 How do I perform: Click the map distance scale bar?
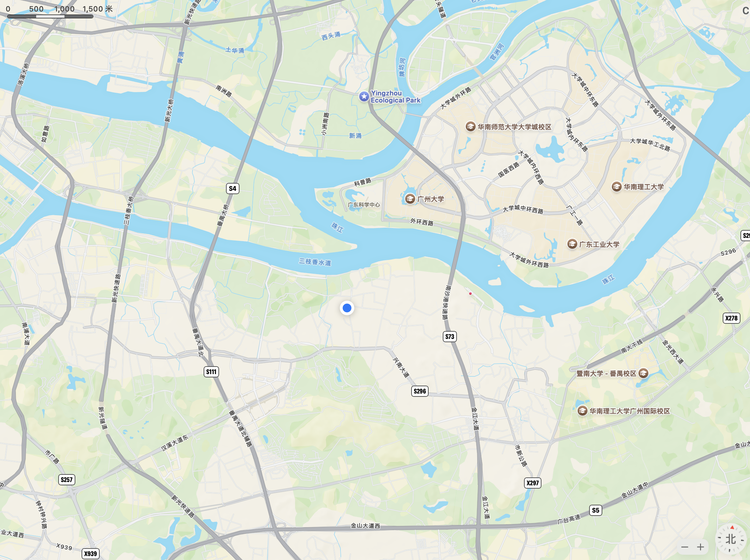click(x=50, y=16)
